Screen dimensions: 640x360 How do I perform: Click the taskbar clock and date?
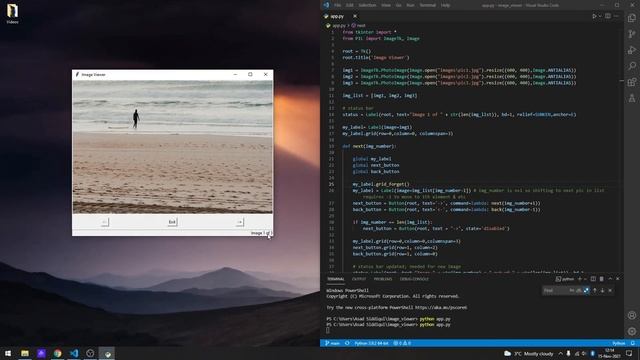coord(609,353)
